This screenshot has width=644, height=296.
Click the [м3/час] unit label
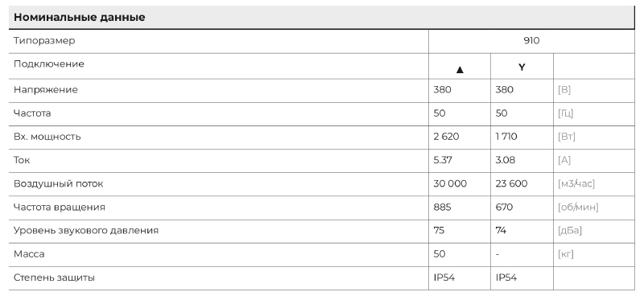(576, 183)
